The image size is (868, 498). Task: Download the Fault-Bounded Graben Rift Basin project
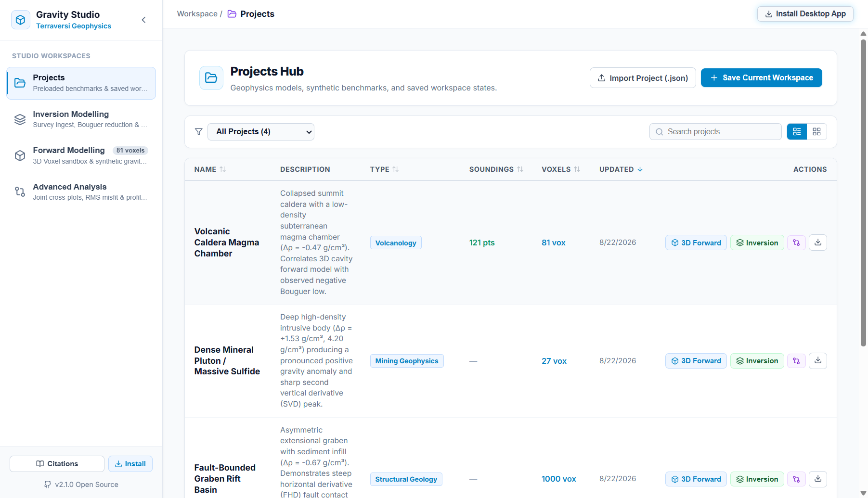[818, 479]
